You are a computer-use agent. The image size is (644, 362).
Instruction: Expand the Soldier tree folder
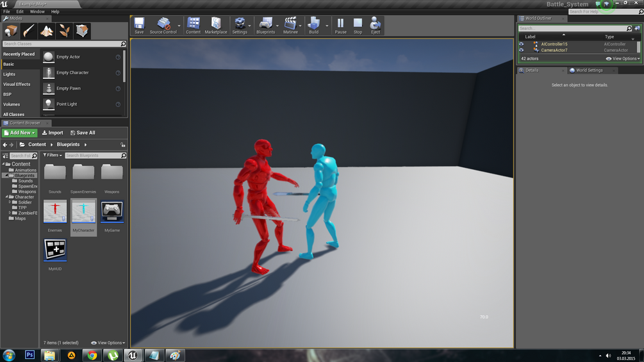tap(10, 202)
